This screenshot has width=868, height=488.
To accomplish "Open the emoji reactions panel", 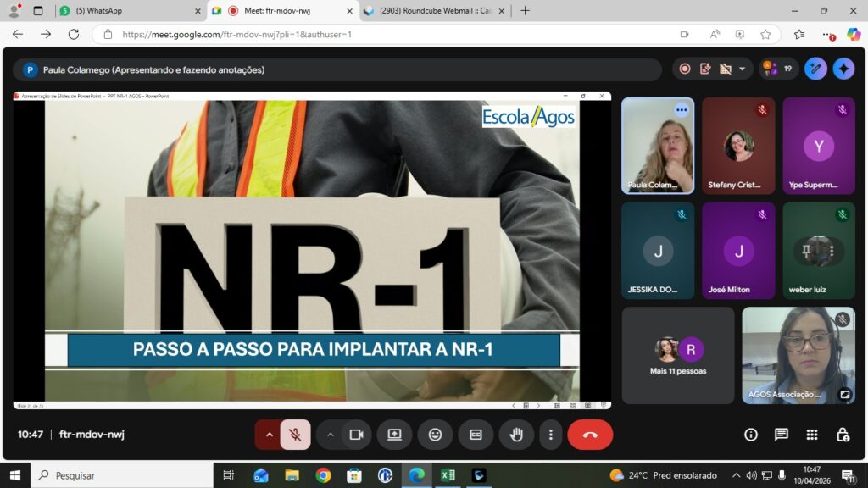I will (435, 435).
